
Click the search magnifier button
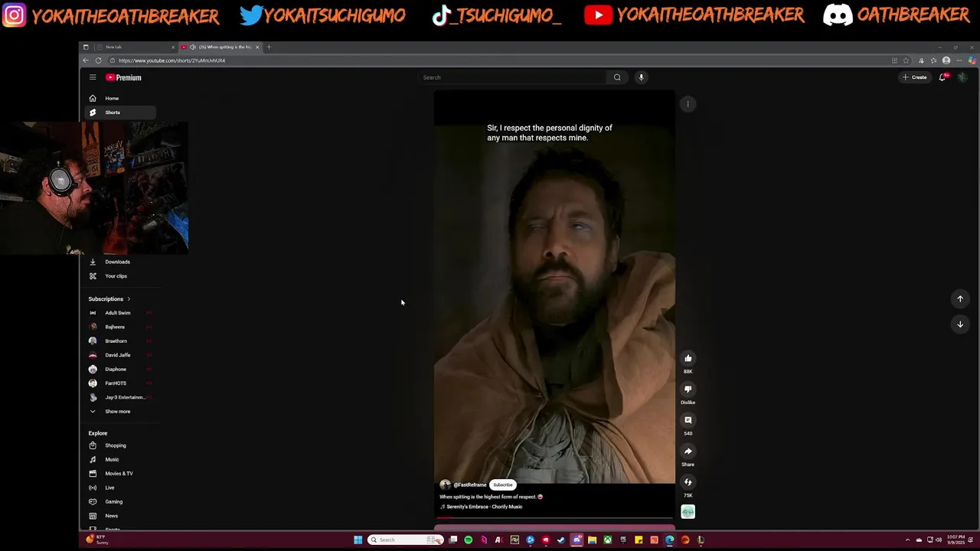tap(617, 77)
